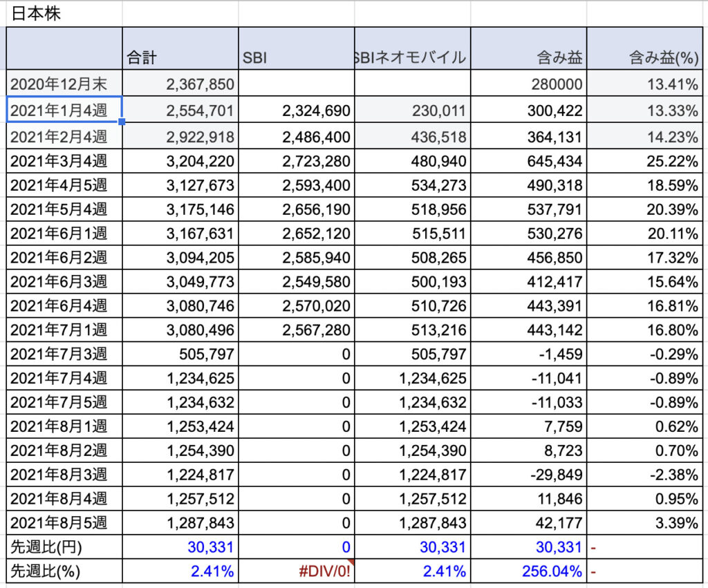
Task: Select the 17.32% cell
Action: 644,257
